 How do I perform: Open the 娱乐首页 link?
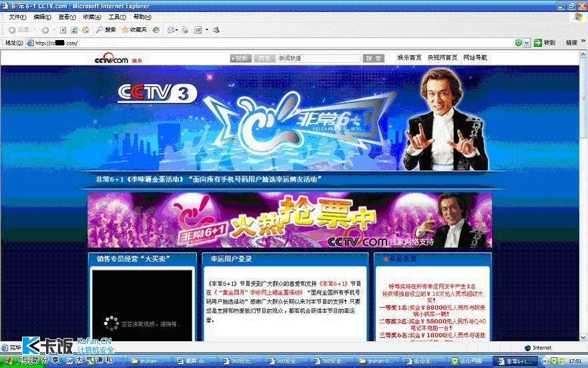click(x=409, y=57)
